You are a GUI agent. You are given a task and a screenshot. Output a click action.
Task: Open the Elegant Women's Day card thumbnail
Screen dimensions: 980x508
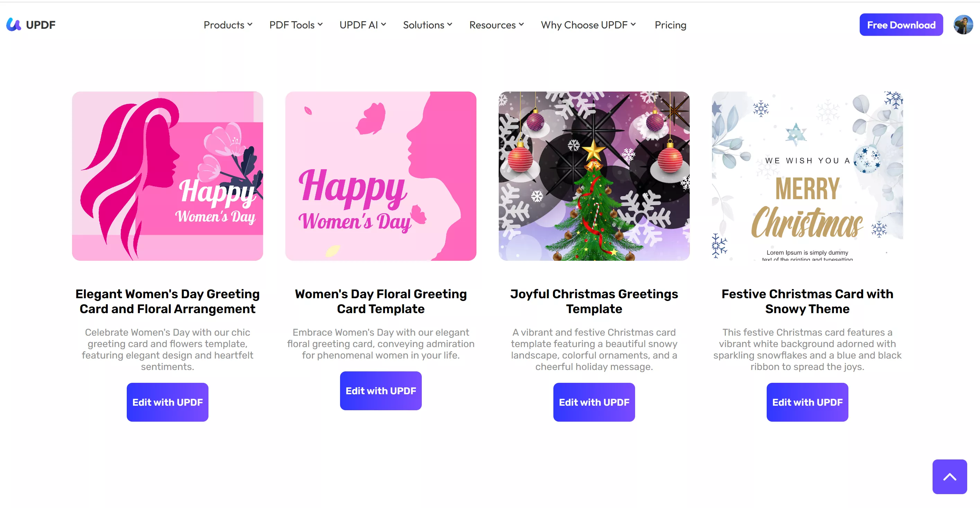(167, 176)
